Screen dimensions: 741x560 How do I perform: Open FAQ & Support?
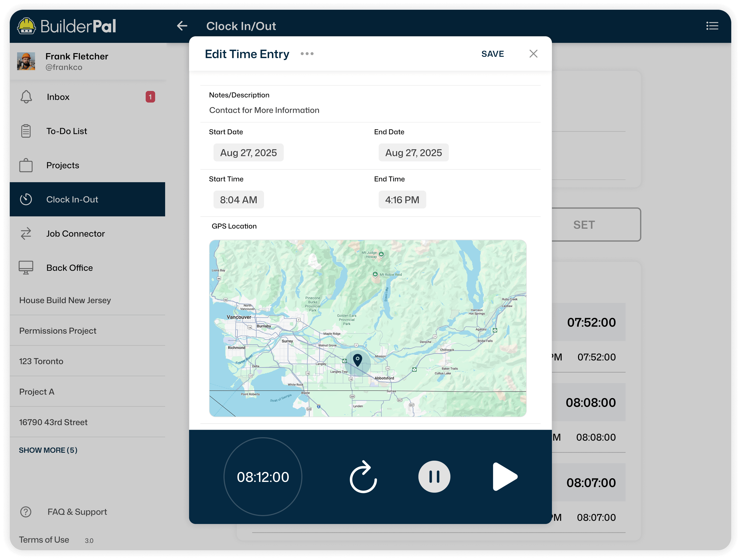pyautogui.click(x=77, y=512)
